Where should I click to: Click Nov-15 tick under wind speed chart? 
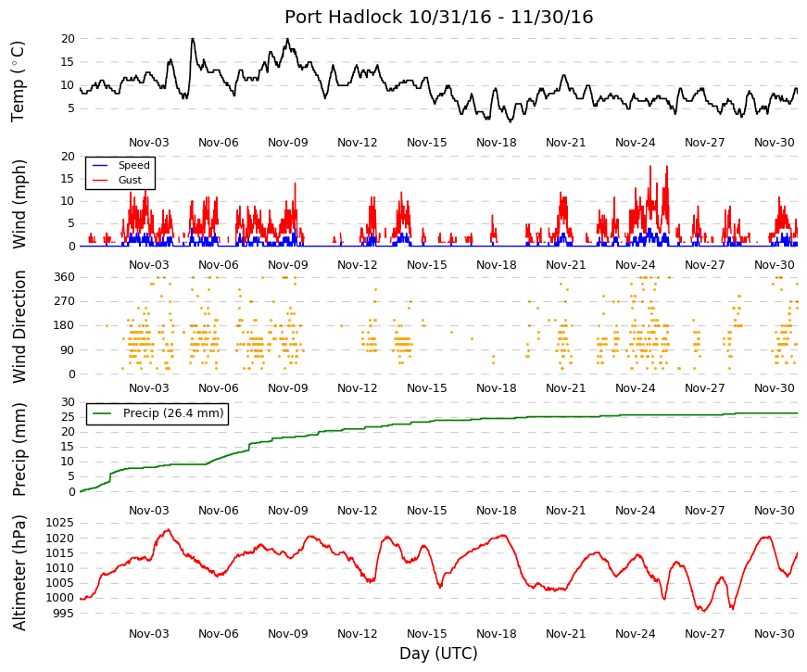pos(426,265)
